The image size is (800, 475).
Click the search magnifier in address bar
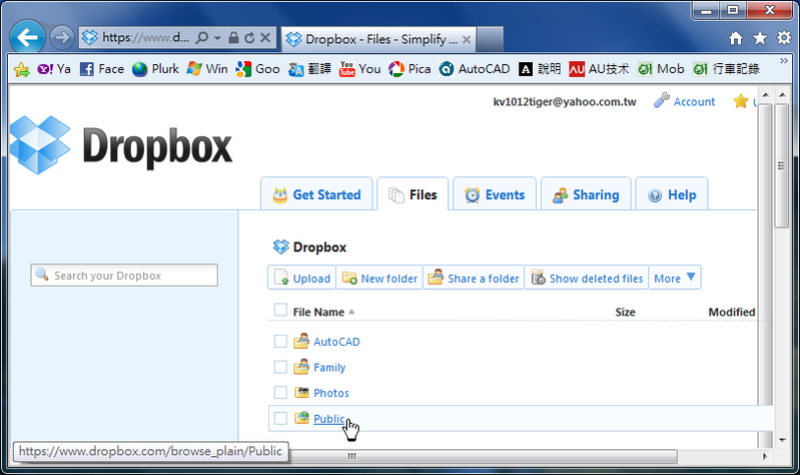[202, 38]
